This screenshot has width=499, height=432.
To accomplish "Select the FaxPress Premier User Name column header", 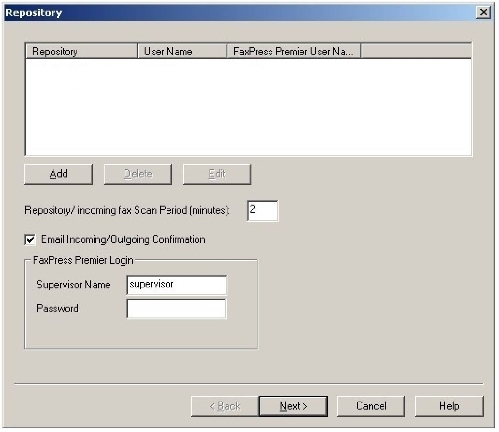I will click(294, 51).
